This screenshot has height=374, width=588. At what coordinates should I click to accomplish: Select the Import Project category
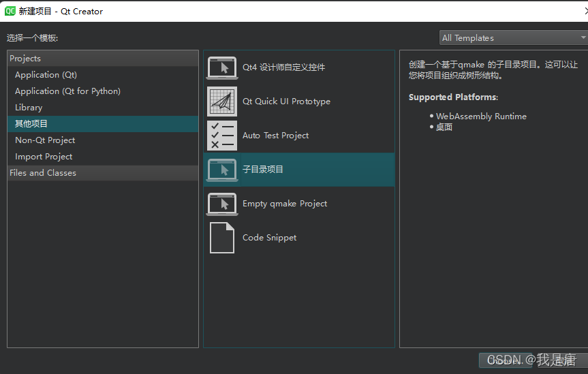[x=103, y=157]
